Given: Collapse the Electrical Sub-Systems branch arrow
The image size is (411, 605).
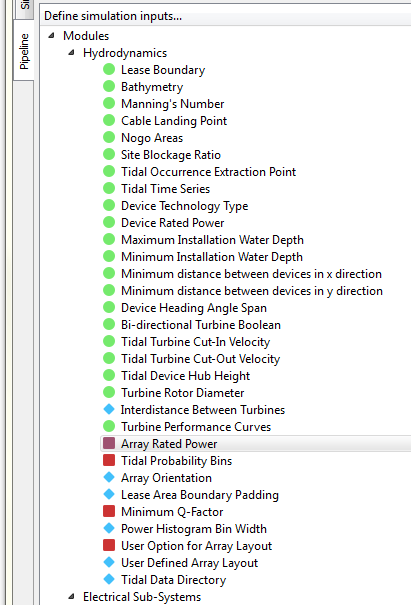Looking at the screenshot, I should [71, 597].
